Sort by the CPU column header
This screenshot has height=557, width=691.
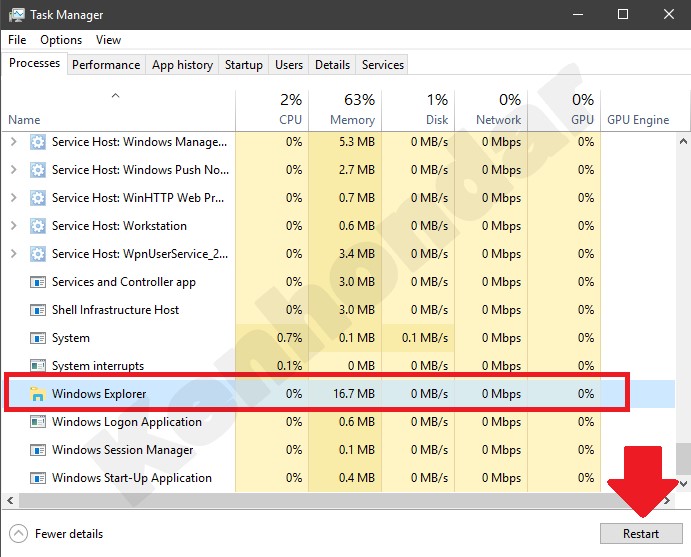coord(272,111)
